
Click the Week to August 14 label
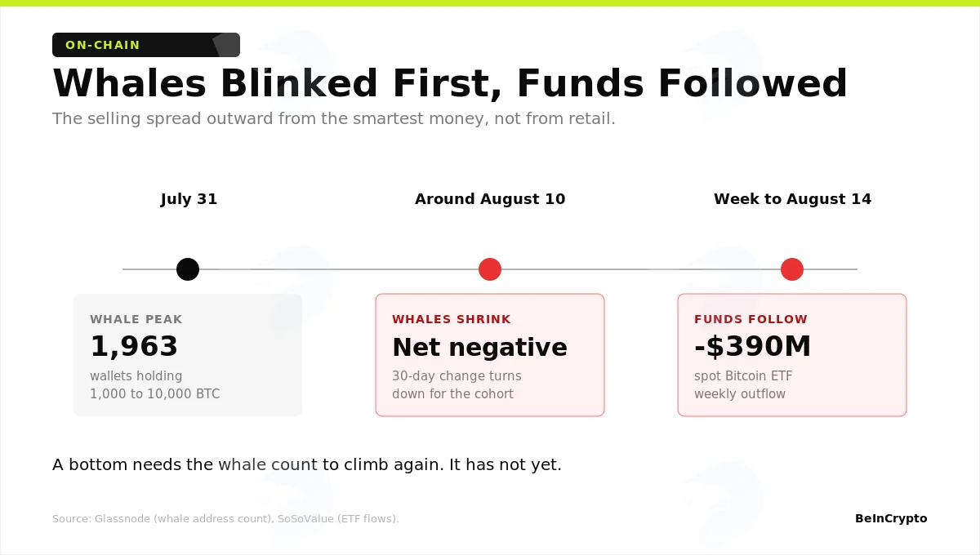point(792,199)
